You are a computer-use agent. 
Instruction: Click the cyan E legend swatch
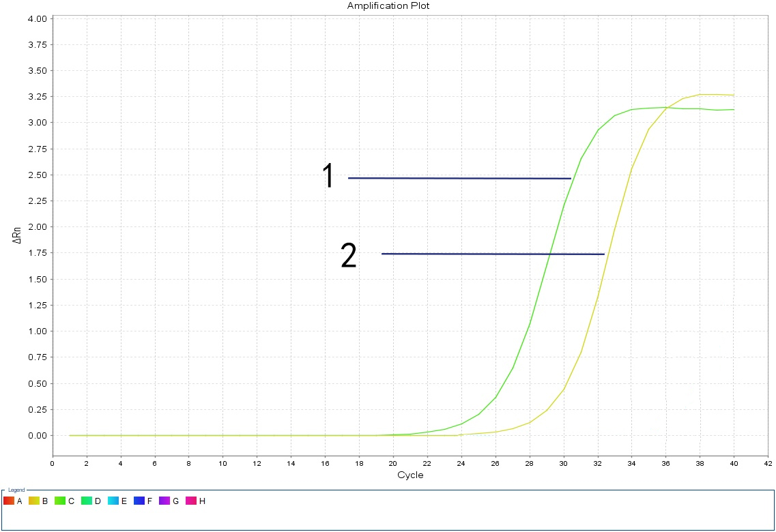point(113,501)
